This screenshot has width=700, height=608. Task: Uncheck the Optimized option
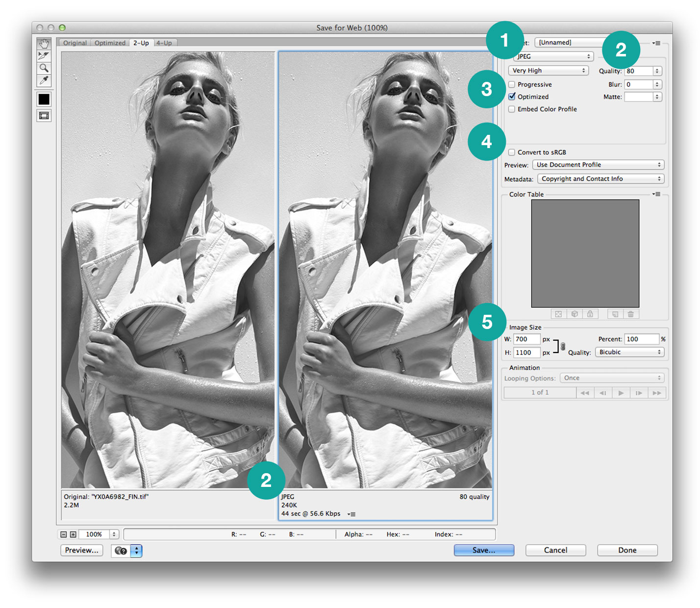(512, 97)
